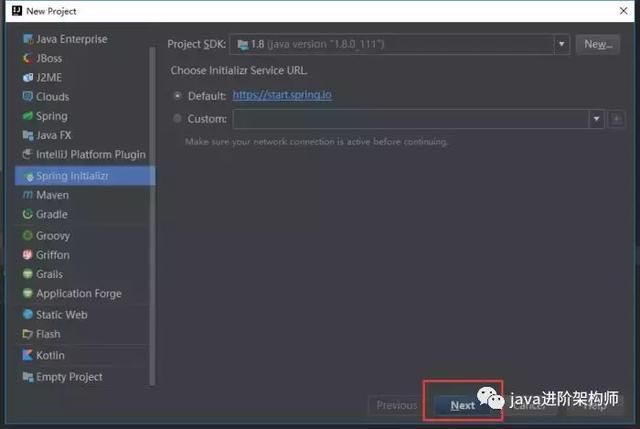This screenshot has width=640, height=429.
Task: Select Flash project type
Action: 48,334
